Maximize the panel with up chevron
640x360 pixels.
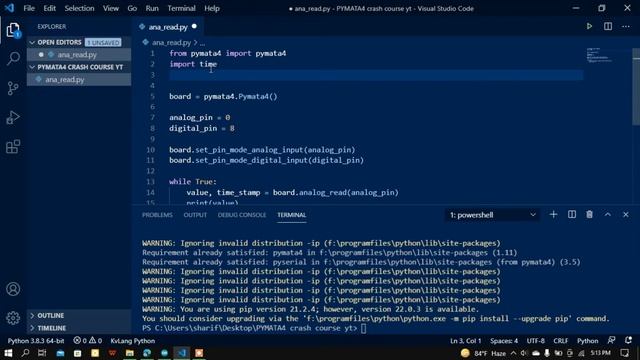[x=608, y=215]
